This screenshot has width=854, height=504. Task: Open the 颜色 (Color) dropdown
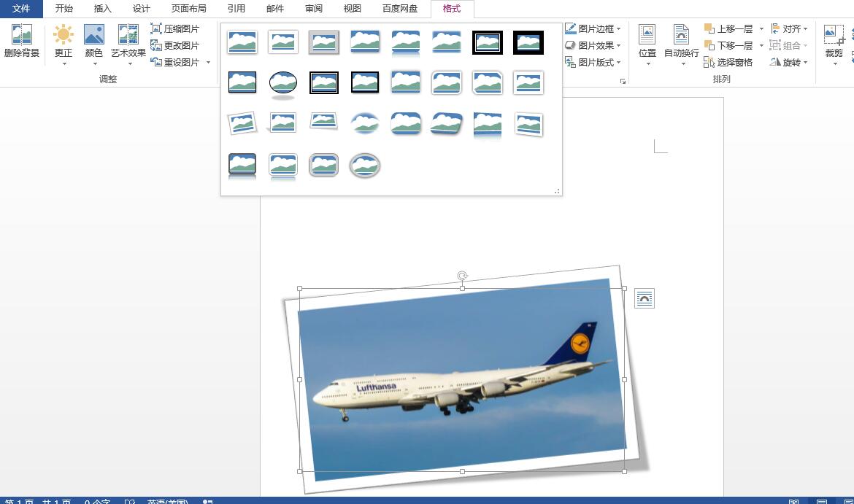[93, 44]
